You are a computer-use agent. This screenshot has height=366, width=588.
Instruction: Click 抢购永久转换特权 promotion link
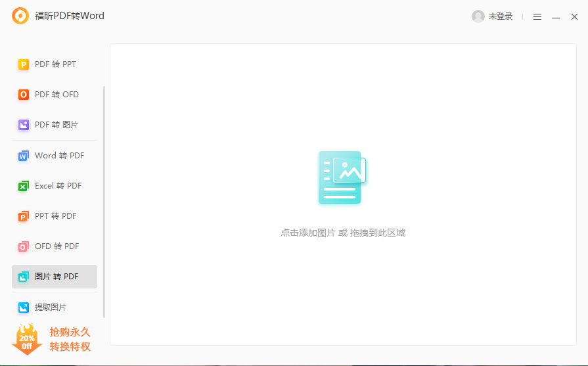pyautogui.click(x=70, y=339)
